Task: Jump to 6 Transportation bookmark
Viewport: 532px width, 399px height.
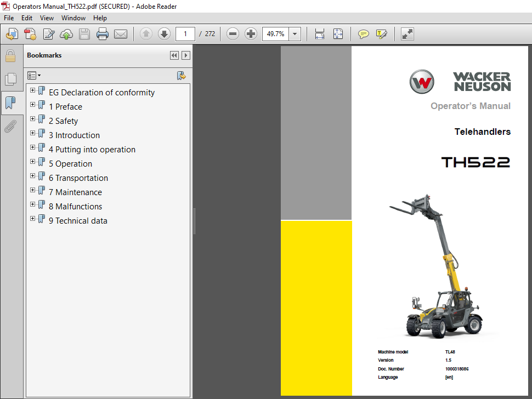Action: coord(78,178)
